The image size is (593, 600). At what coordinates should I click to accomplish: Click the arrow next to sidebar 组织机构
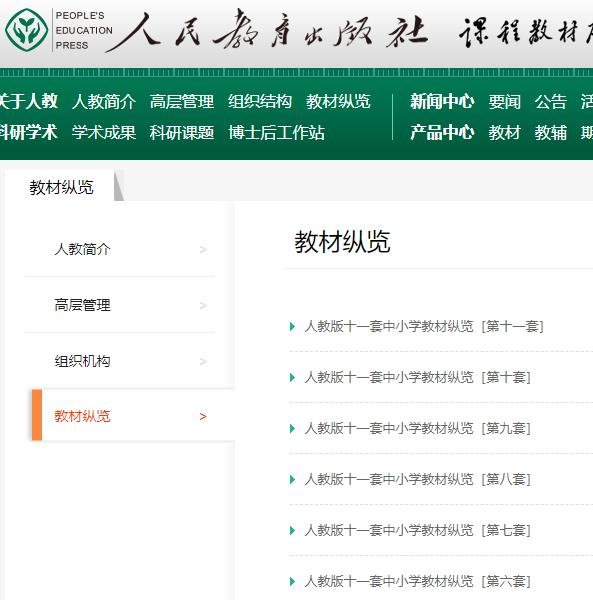coord(203,361)
